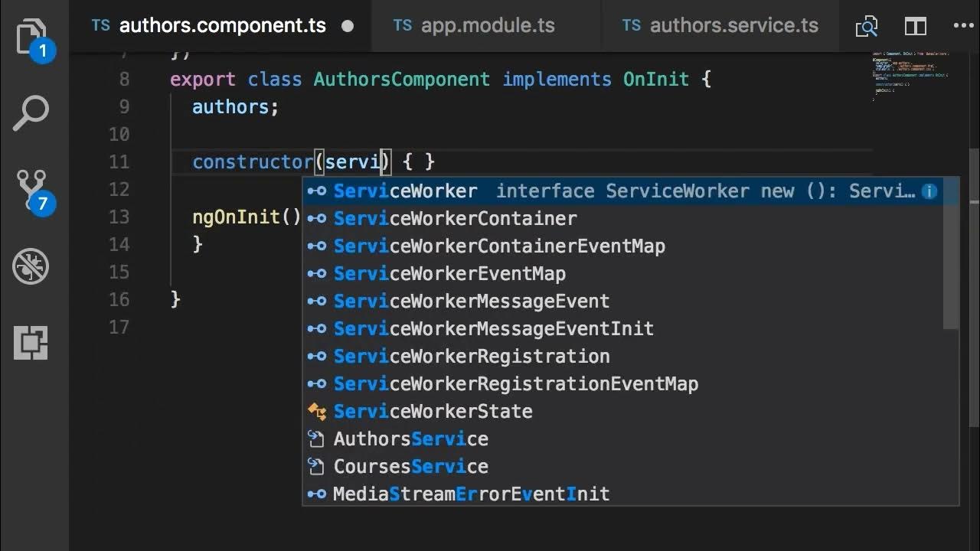Open the More Actions ellipsis menu
The image size is (980, 551).
[963, 27]
